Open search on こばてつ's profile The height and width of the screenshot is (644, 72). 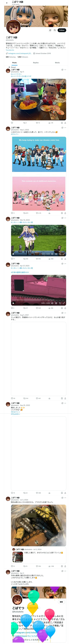55,30
